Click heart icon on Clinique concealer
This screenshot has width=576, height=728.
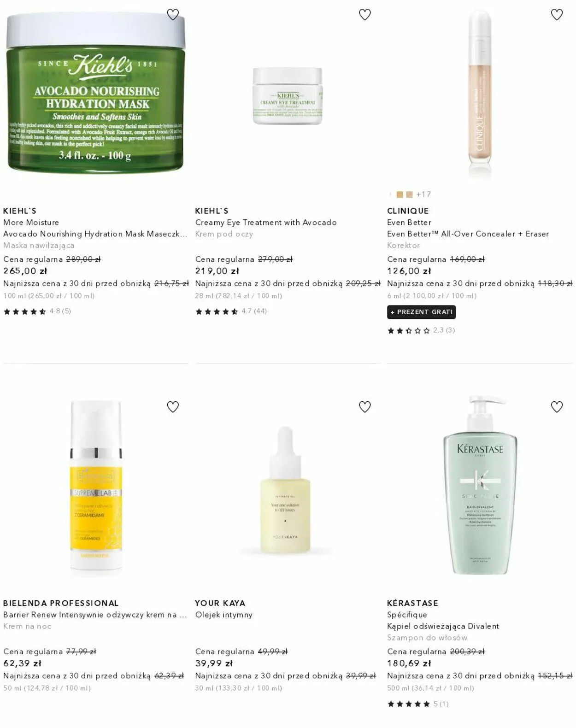tap(557, 15)
